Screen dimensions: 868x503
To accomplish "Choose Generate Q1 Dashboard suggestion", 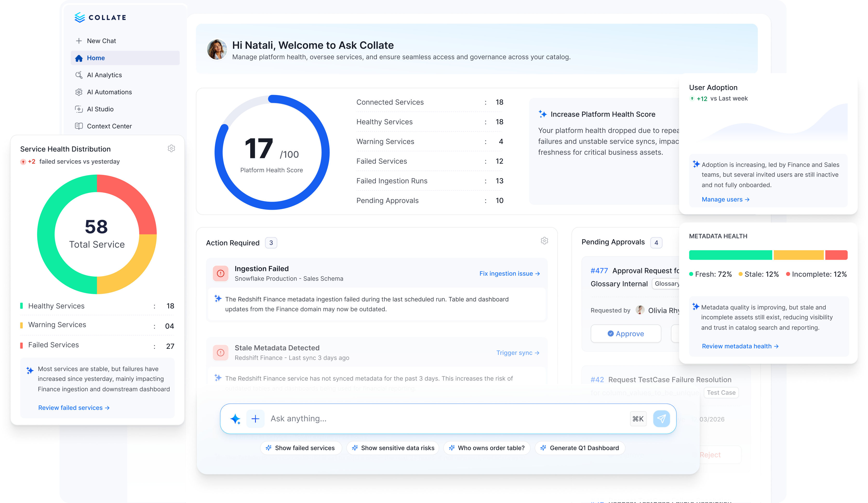I will coord(580,448).
